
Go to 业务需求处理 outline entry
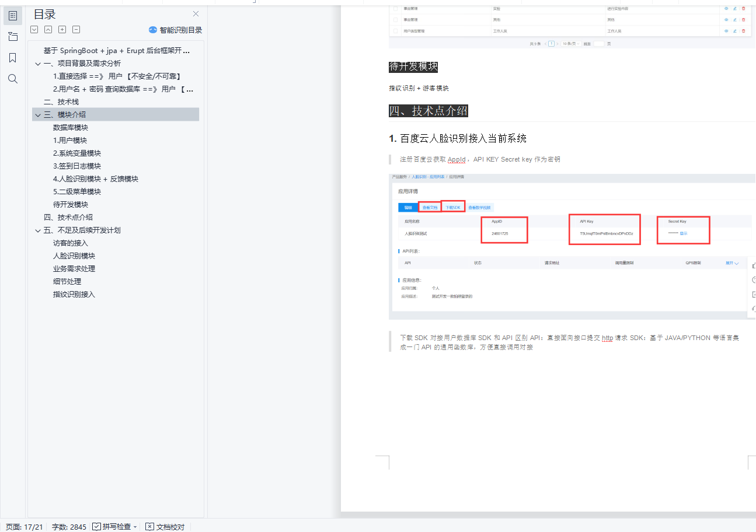(74, 269)
